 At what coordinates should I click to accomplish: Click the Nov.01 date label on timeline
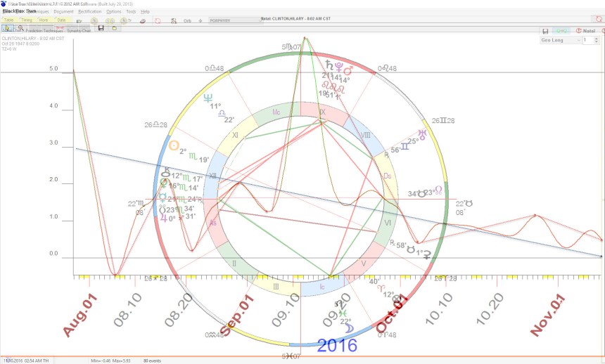(x=547, y=315)
